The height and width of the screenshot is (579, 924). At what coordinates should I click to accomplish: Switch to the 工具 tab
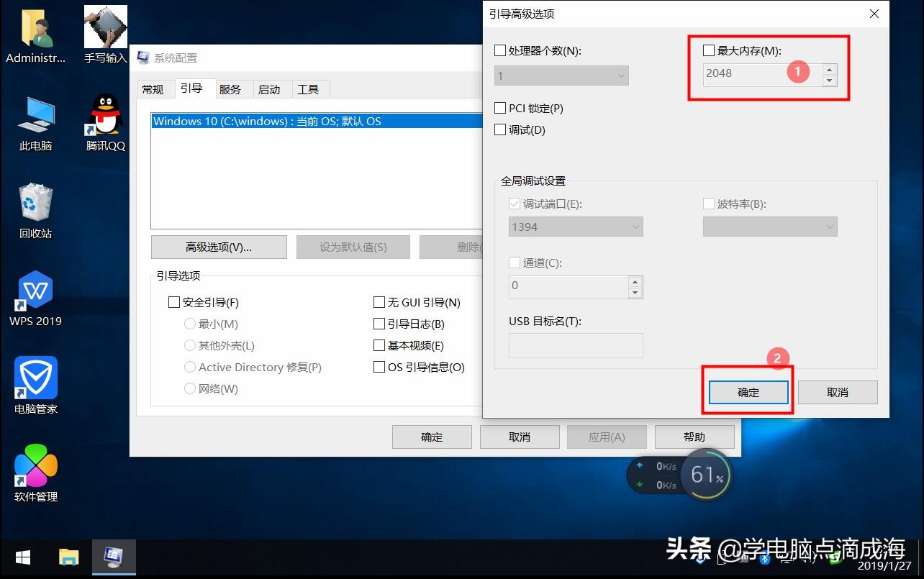310,88
